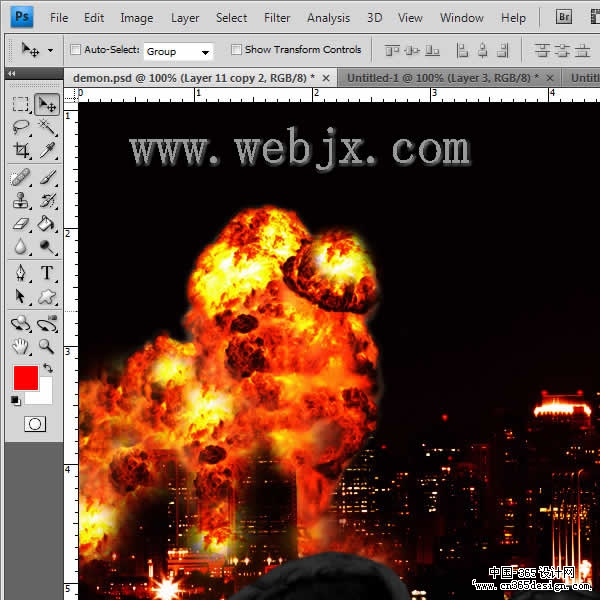Toggle Quick Mask mode
This screenshot has height=600, width=600.
[35, 424]
